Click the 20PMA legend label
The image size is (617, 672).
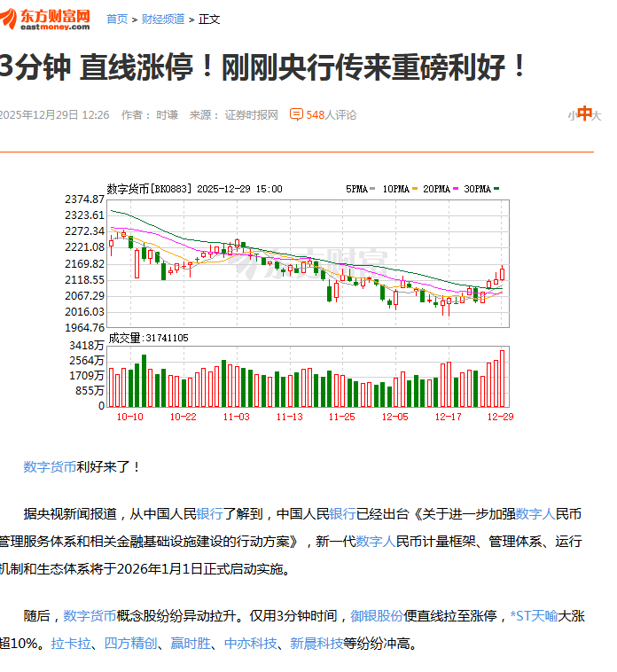[436, 189]
